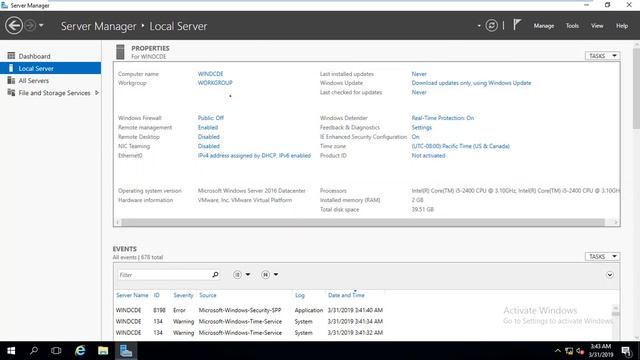Click Last checked for updates Never link
Screen dimensions: 640x360
pyautogui.click(x=419, y=92)
